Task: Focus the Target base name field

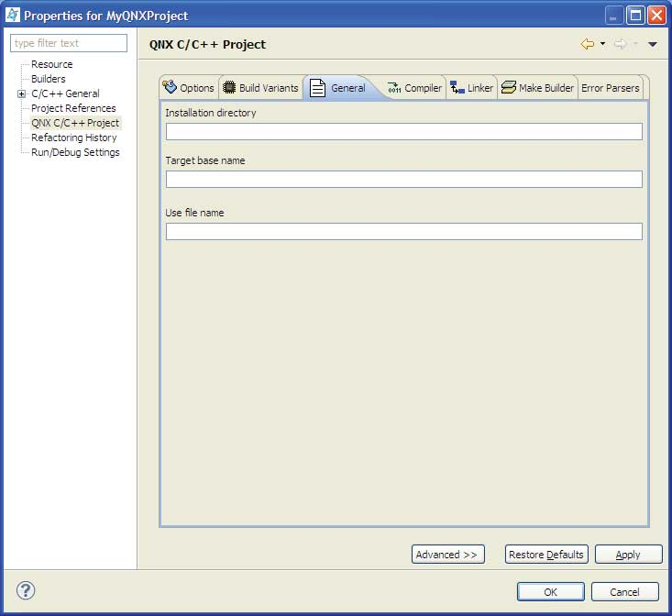Action: tap(403, 180)
